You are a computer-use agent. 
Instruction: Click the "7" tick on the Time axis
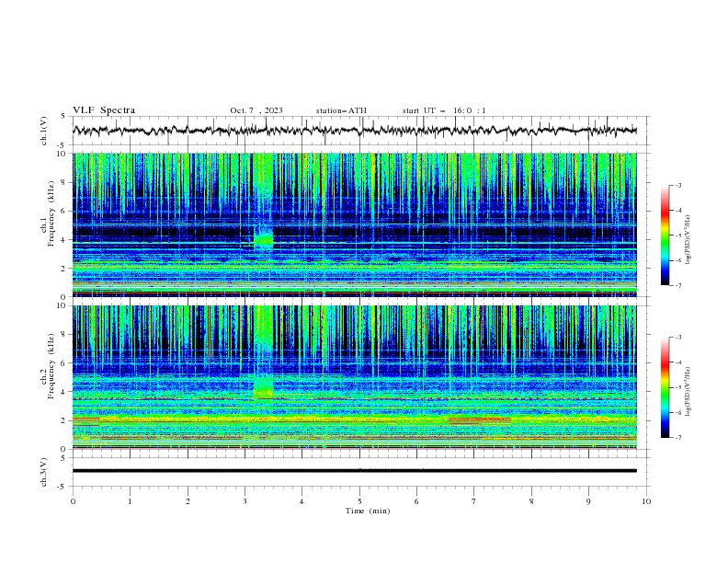point(474,501)
